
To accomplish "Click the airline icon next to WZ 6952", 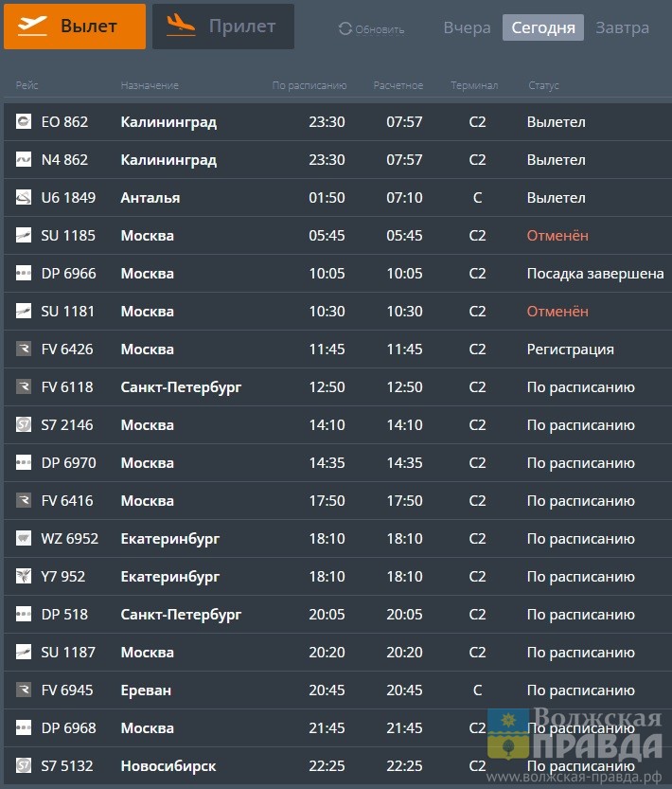I will [24, 539].
